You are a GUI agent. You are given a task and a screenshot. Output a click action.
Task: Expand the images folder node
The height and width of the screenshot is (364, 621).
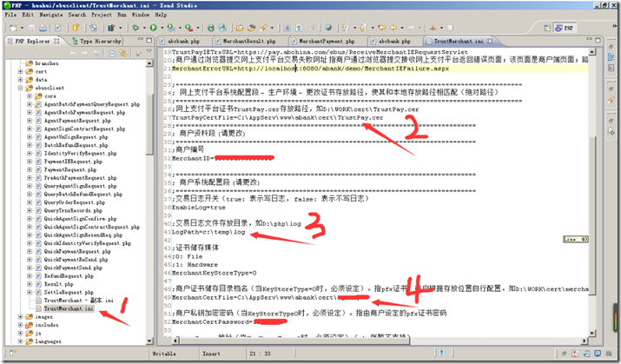pos(20,317)
